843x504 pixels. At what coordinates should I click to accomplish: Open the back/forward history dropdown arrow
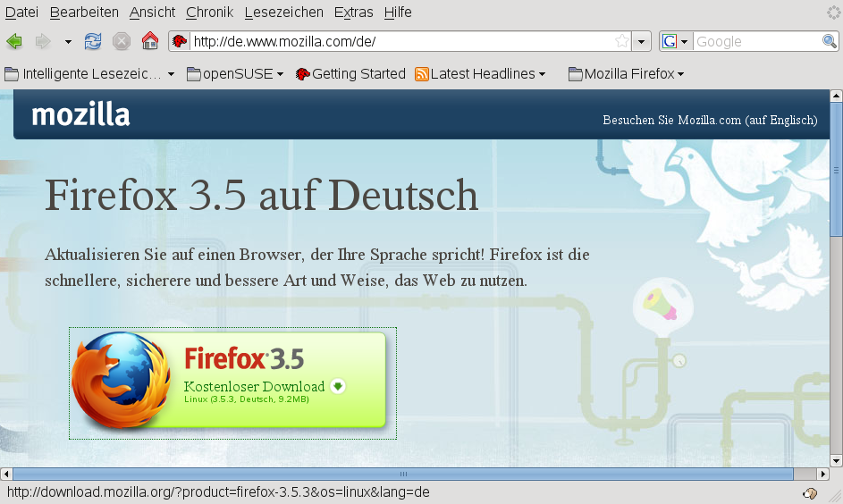coord(68,41)
